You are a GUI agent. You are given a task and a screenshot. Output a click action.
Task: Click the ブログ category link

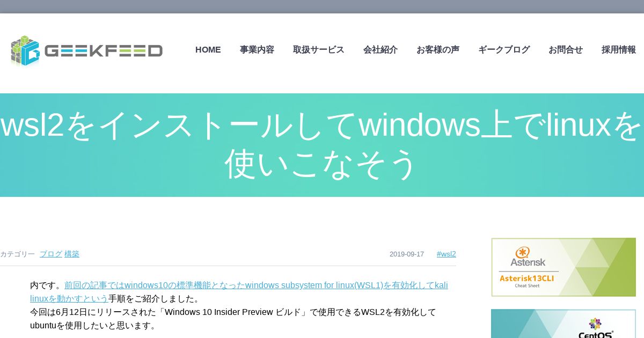pyautogui.click(x=51, y=254)
